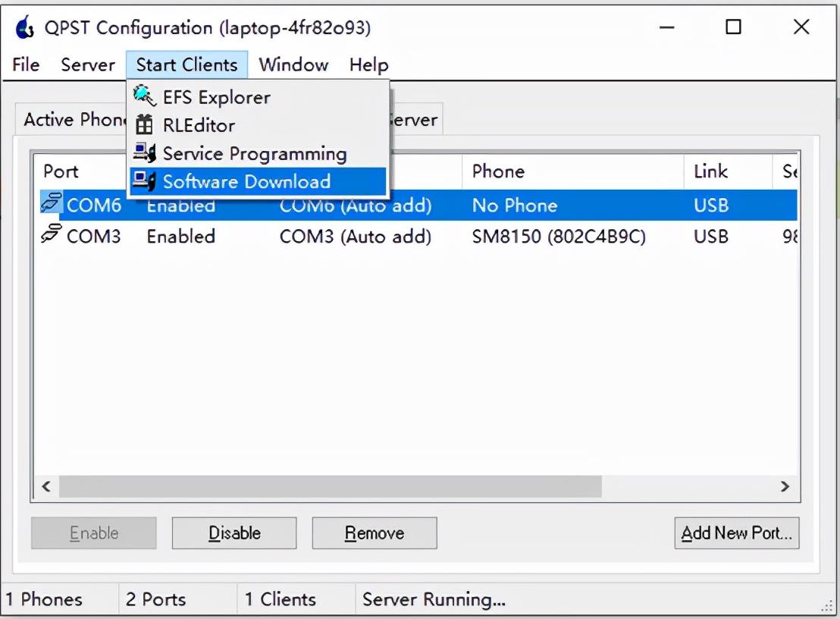
Task: Minimize the QPST Configuration window
Action: point(667,27)
